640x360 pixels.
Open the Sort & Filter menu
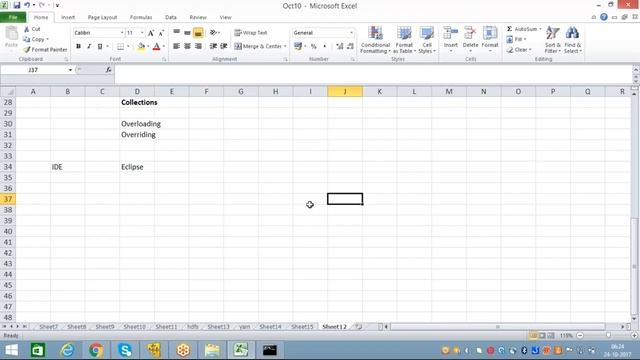(x=553, y=40)
